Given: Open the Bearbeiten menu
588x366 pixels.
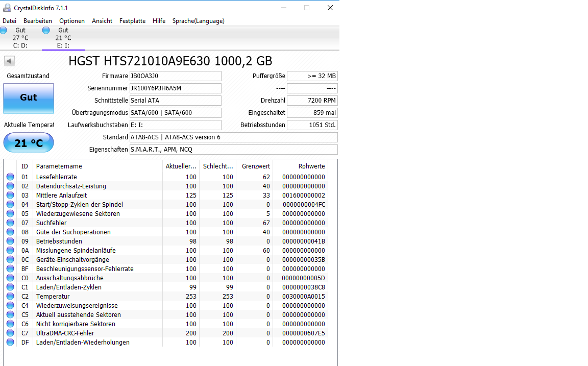Looking at the screenshot, I should pos(37,21).
